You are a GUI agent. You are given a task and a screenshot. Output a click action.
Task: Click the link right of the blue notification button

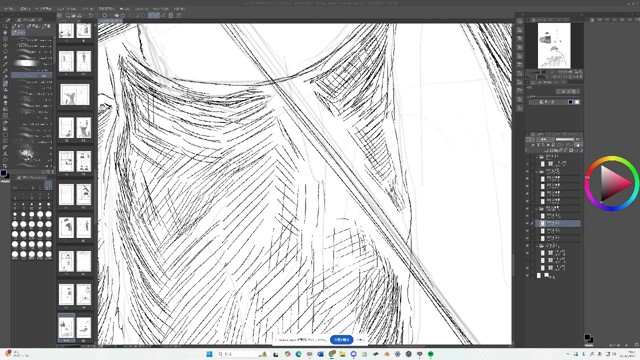(x=360, y=340)
